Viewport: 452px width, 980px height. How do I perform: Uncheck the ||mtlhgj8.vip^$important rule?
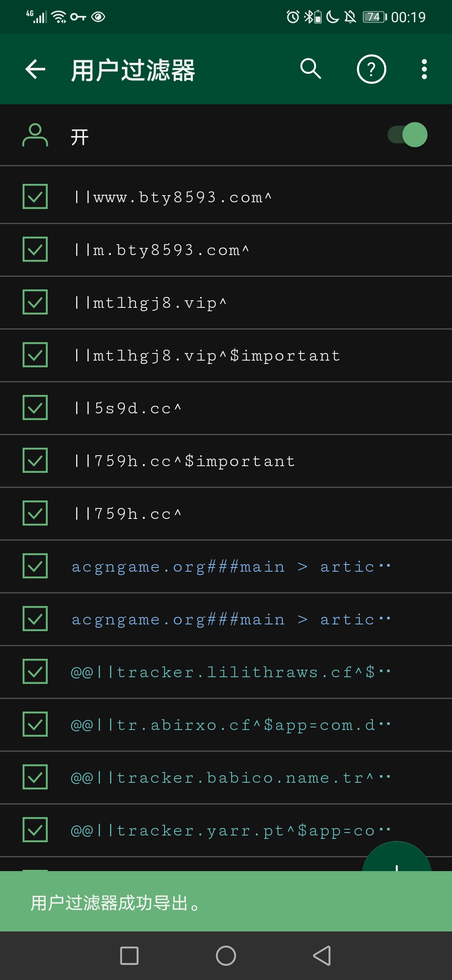[35, 355]
